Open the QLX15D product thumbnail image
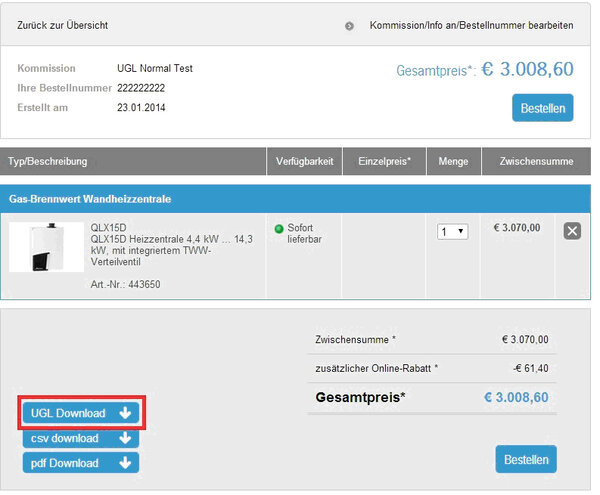The height and width of the screenshot is (495, 600). tap(46, 247)
